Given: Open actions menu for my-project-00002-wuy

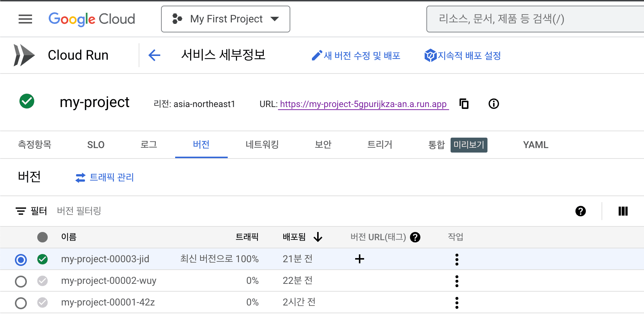Looking at the screenshot, I should 457,281.
